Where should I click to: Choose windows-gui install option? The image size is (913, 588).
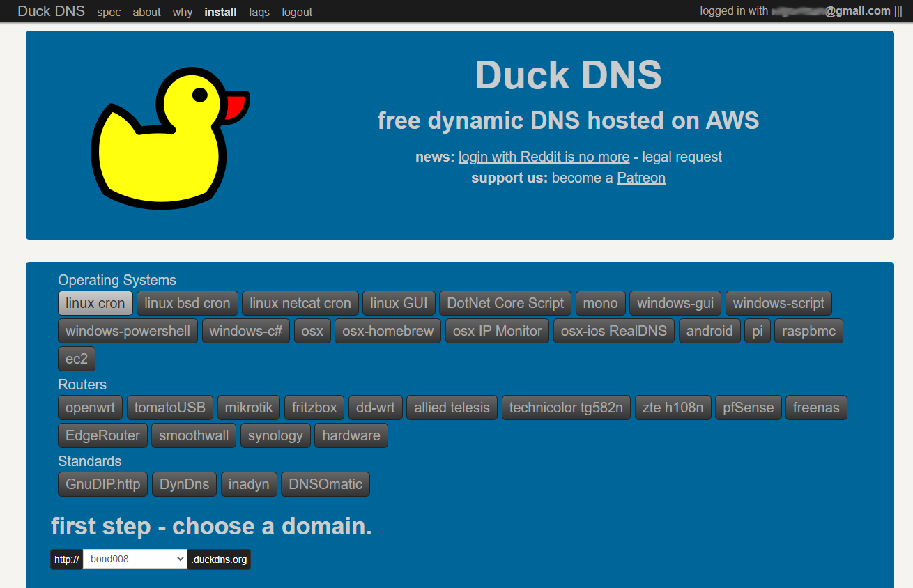point(675,303)
